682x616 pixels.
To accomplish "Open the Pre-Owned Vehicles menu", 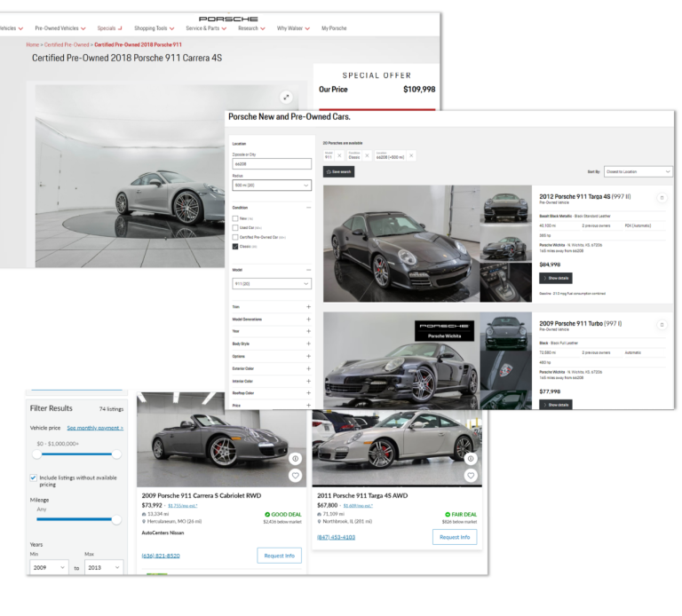I will (60, 28).
